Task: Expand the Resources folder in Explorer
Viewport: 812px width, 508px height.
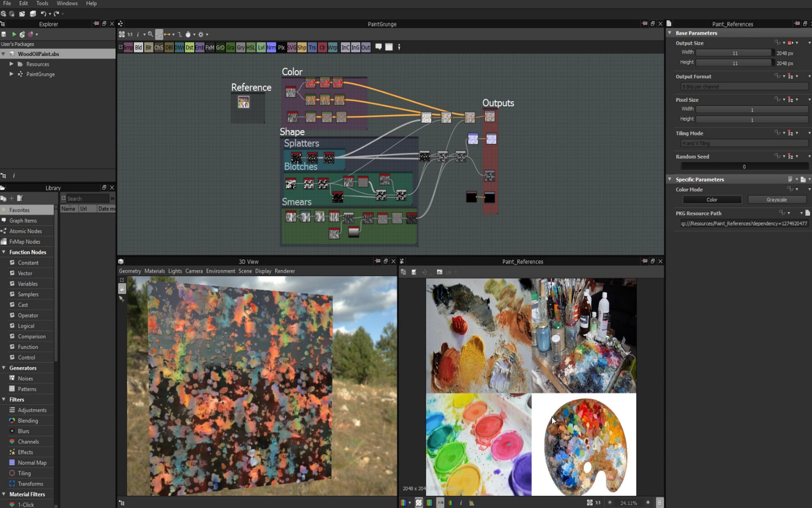Action: coord(11,64)
